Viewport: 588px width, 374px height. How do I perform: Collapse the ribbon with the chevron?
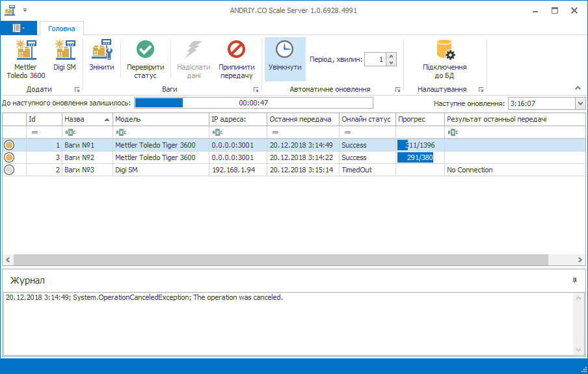(x=578, y=88)
